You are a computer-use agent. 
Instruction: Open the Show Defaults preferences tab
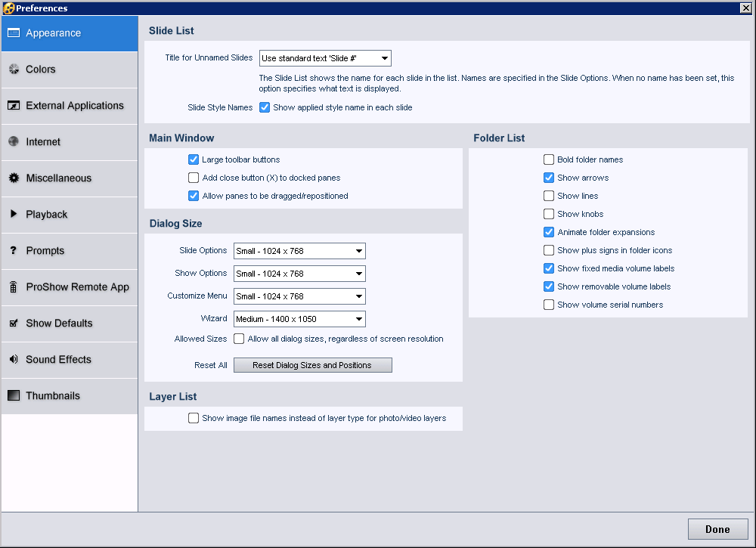pos(59,324)
